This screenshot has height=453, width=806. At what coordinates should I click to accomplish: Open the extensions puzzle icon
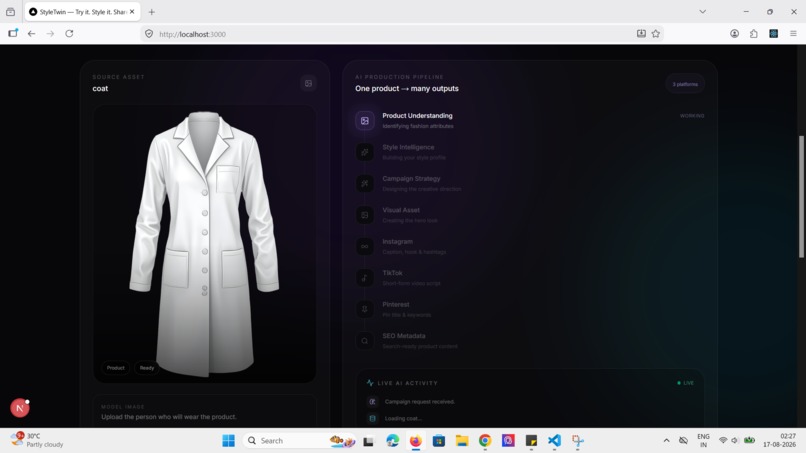[x=754, y=33]
